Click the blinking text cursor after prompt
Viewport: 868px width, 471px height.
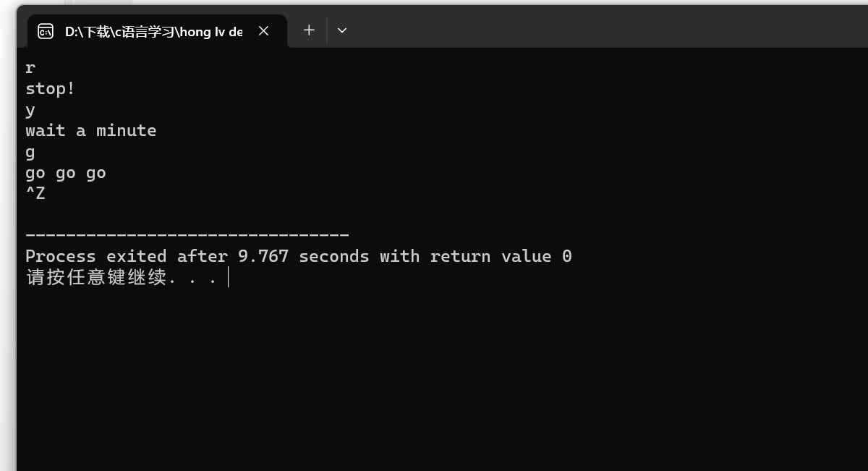228,277
